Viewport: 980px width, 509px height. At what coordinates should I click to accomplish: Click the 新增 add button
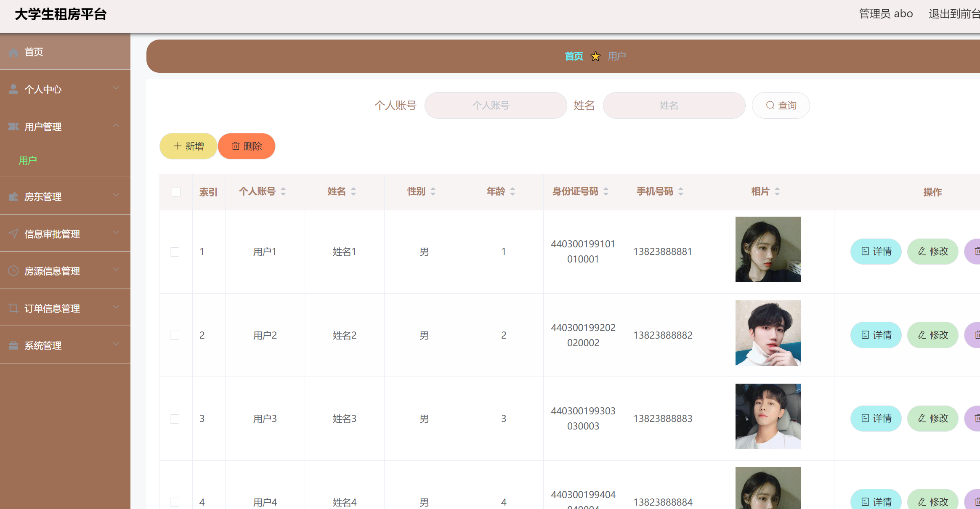(188, 146)
